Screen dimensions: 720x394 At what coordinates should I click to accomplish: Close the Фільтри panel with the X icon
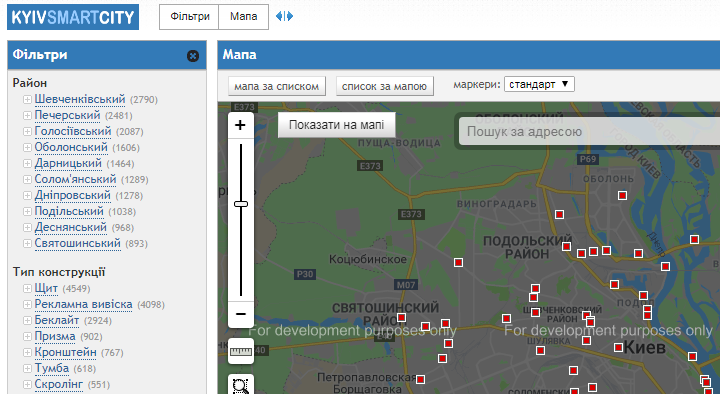click(x=193, y=56)
